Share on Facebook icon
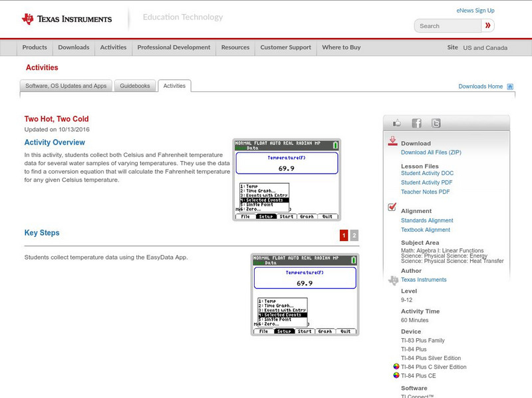The image size is (532, 398). click(x=417, y=123)
